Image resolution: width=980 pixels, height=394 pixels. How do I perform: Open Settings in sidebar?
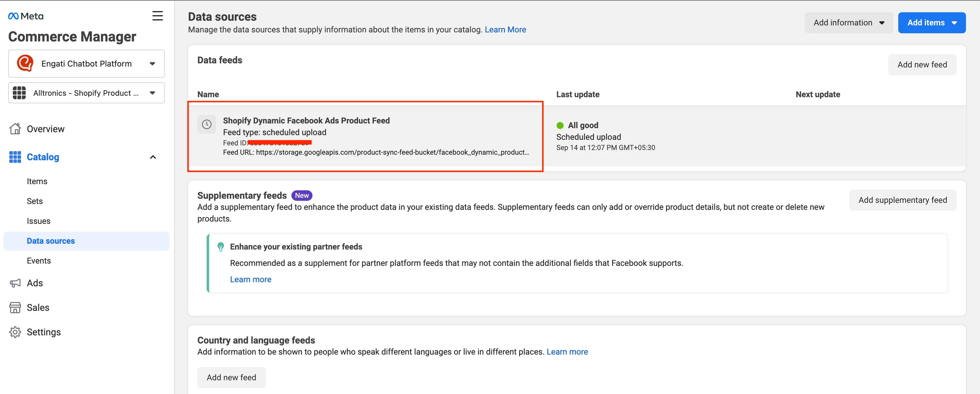44,332
